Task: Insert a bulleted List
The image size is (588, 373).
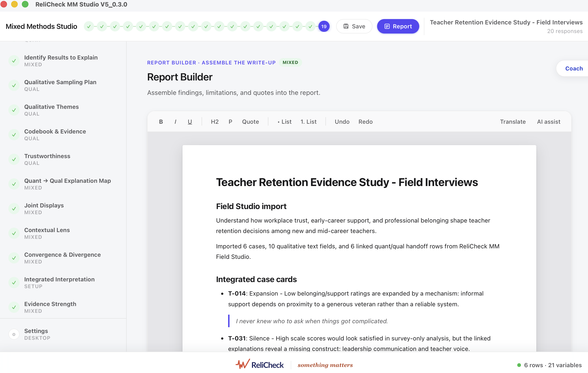Action: point(284,121)
